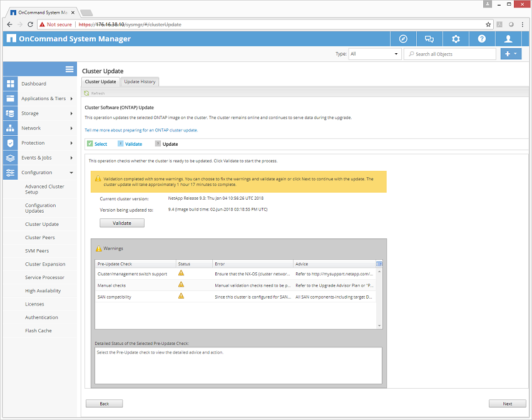The width and height of the screenshot is (532, 420).
Task: Click warning icon for SAN compatibility row
Action: (x=181, y=296)
